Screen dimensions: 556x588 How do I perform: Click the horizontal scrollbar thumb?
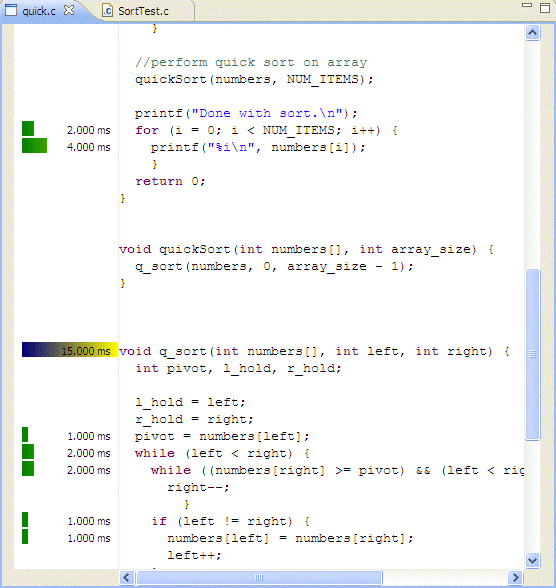coord(259,578)
